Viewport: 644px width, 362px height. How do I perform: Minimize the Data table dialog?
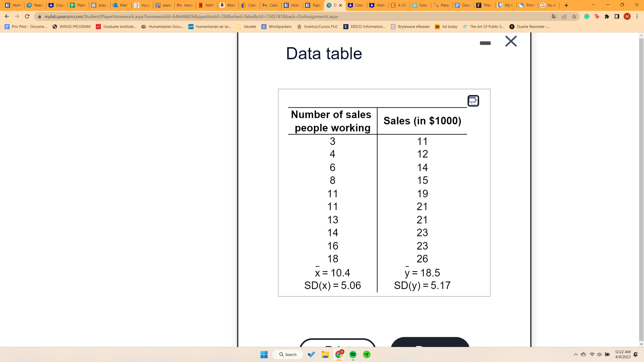tap(485, 43)
